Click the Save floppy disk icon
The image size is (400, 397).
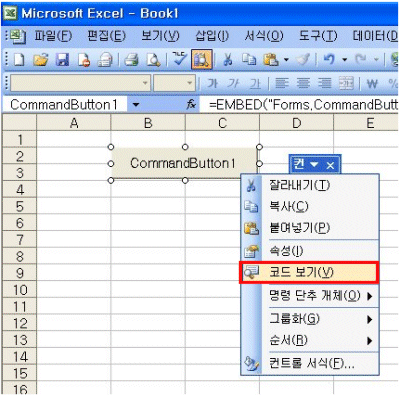pos(62,60)
